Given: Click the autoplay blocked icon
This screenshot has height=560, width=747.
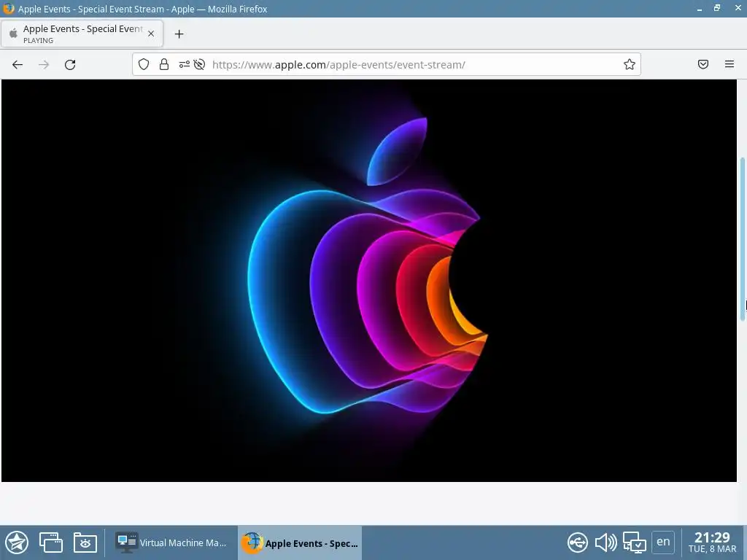Looking at the screenshot, I should pos(200,64).
